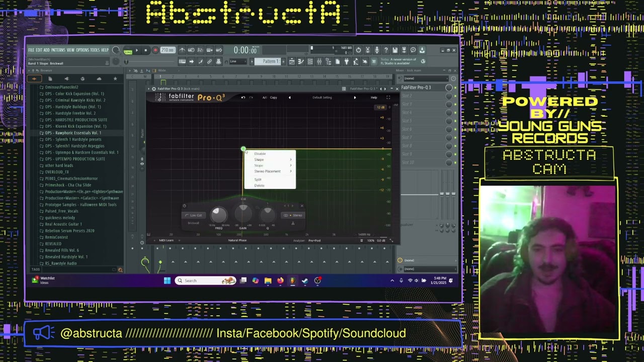This screenshot has width=644, height=362.
Task: Toggle Pro-Q 3 full screen mode
Action: pyautogui.click(x=388, y=98)
